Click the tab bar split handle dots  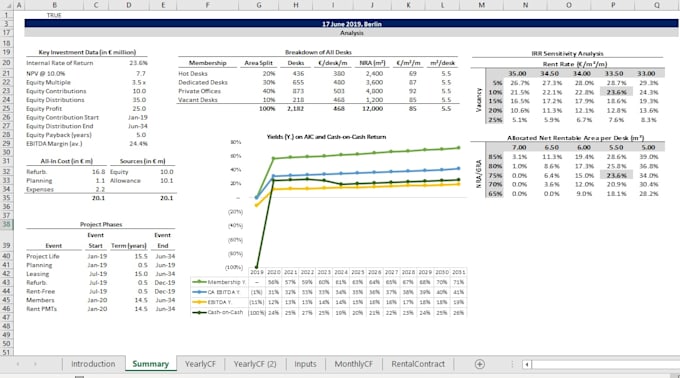(x=512, y=364)
